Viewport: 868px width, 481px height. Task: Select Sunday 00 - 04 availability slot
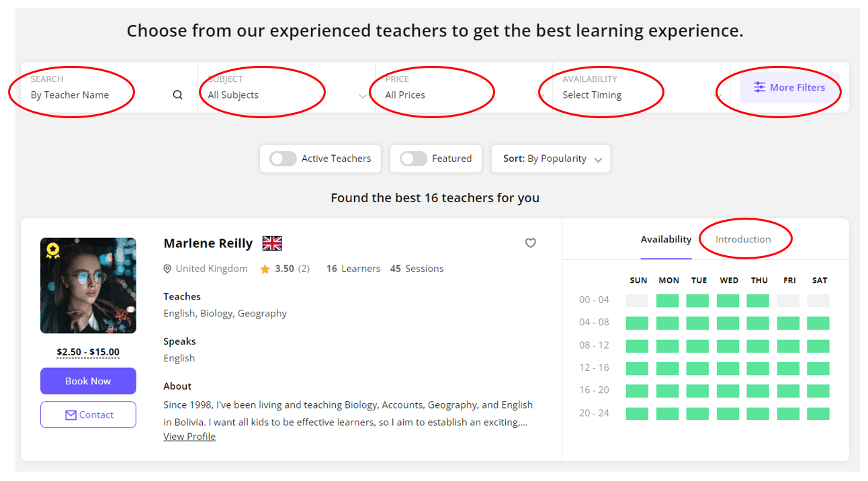click(637, 300)
